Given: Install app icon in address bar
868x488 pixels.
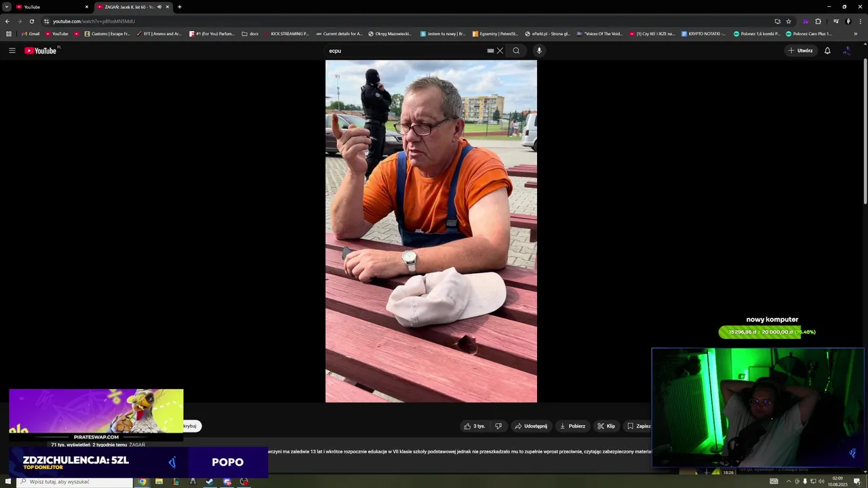Looking at the screenshot, I should [x=777, y=21].
